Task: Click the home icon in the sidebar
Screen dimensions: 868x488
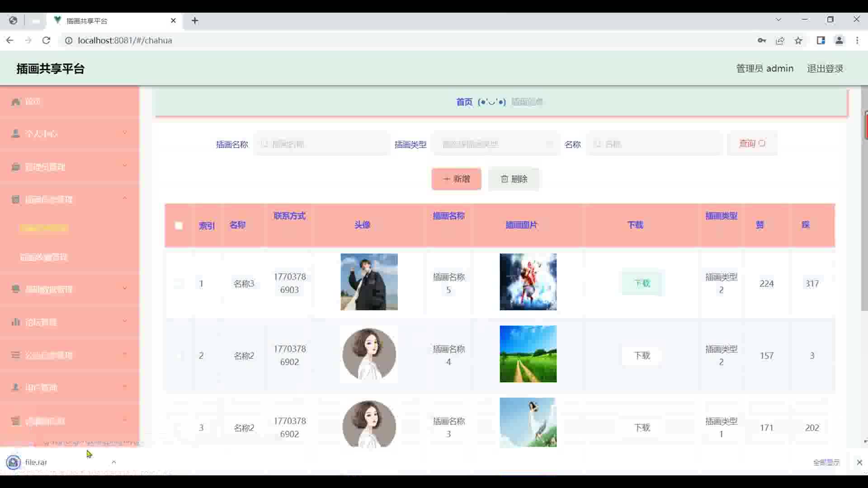Action: 16,102
